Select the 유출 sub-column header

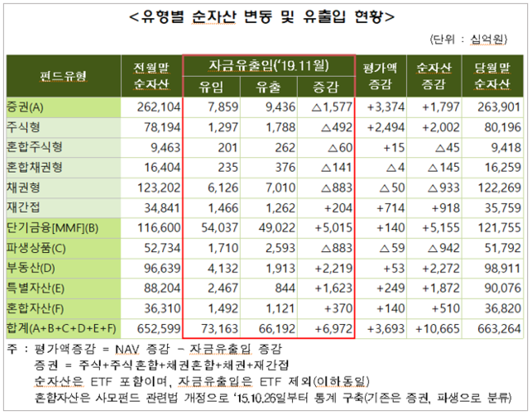click(x=268, y=87)
